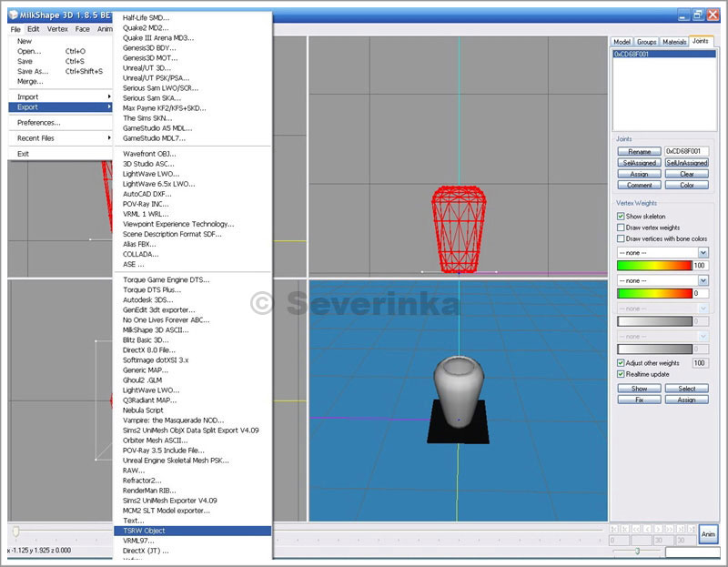The width and height of the screenshot is (728, 567).
Task: Enable Draw vertex weights checkbox
Action: pyautogui.click(x=621, y=228)
